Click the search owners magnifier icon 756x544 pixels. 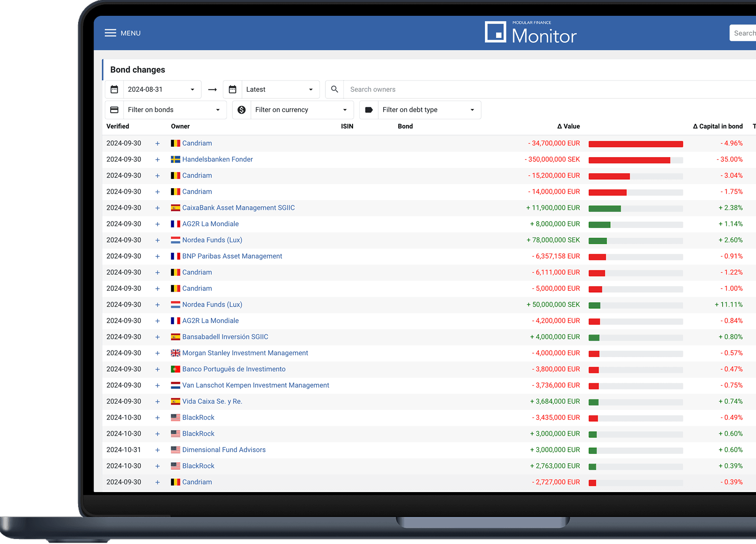pos(334,89)
